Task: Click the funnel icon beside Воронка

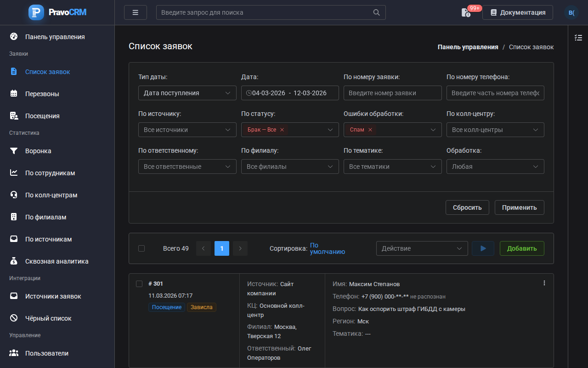Action: (14, 151)
